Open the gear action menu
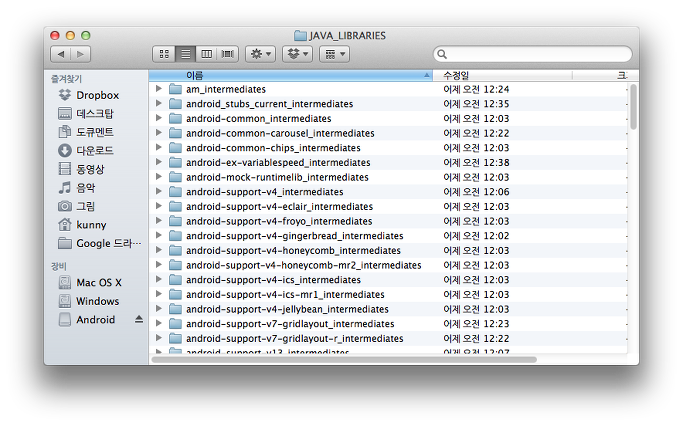The image size is (683, 426). (x=260, y=54)
